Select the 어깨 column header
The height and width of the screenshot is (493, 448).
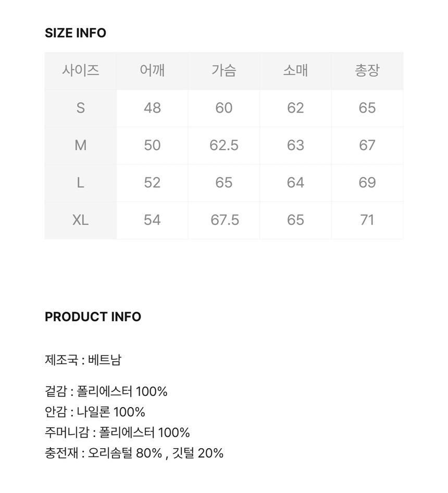tap(152, 70)
